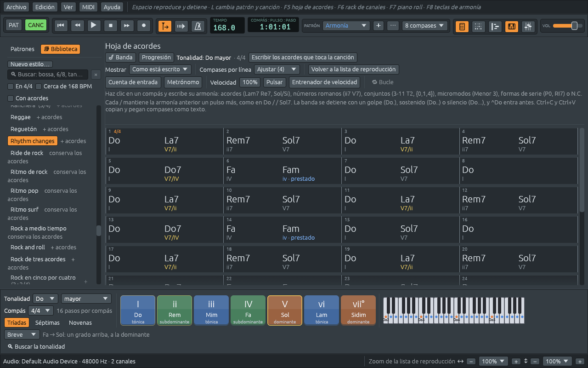The image size is (588, 368).
Task: Open the "8 compases" length dropdown
Action: [x=425, y=26]
